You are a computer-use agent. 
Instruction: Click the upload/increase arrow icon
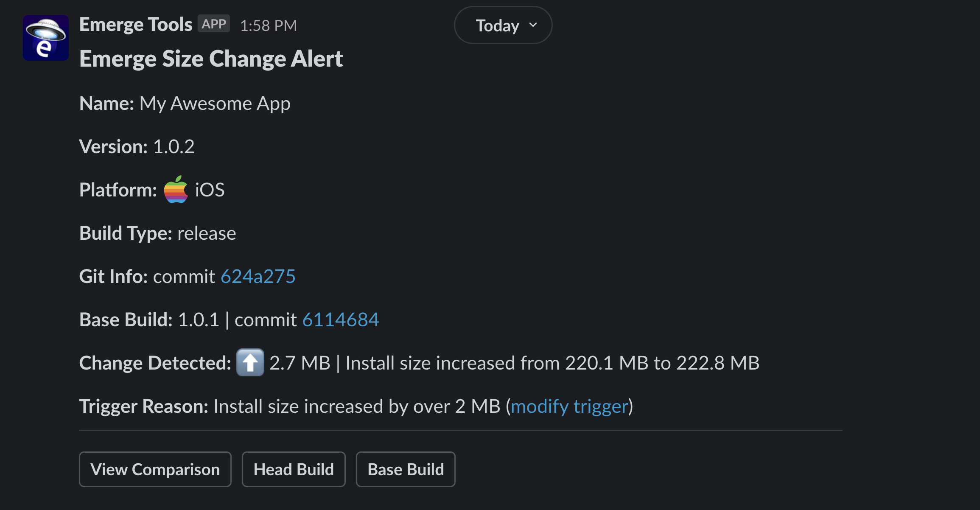pos(249,361)
